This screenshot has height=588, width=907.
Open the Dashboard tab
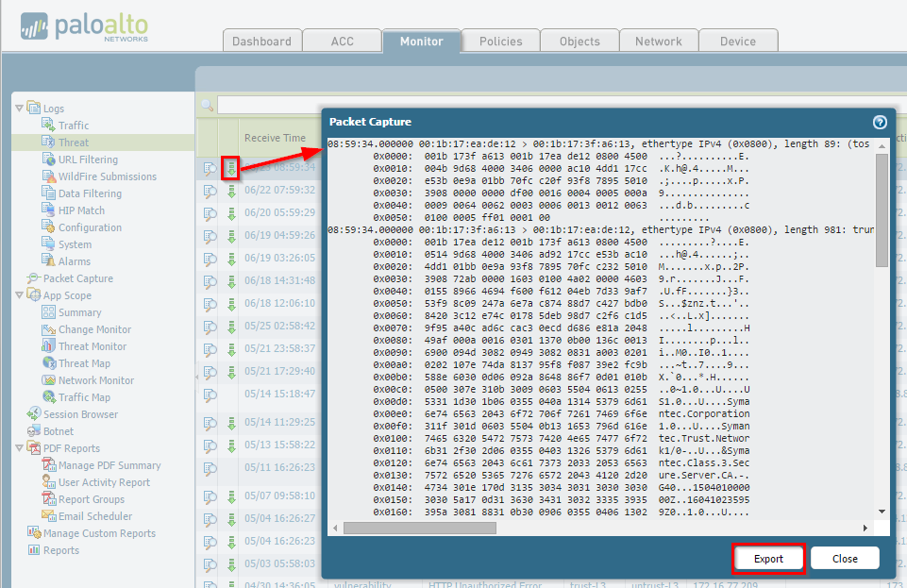[262, 41]
